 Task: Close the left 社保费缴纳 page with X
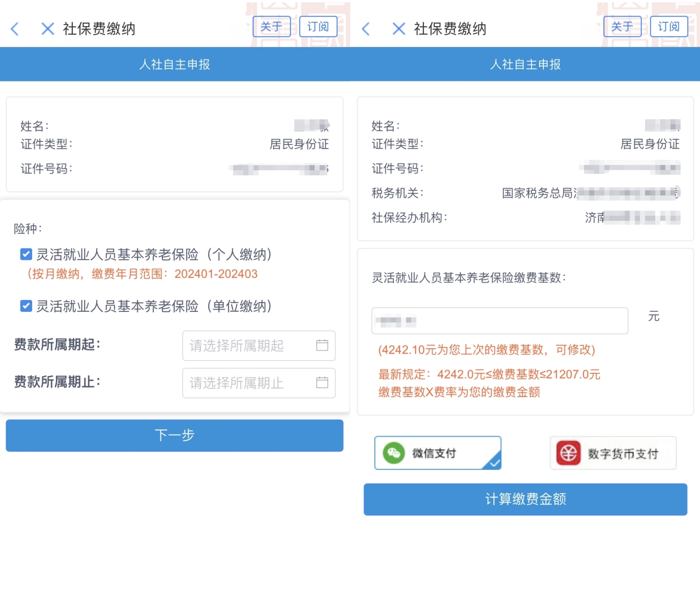pyautogui.click(x=47, y=29)
